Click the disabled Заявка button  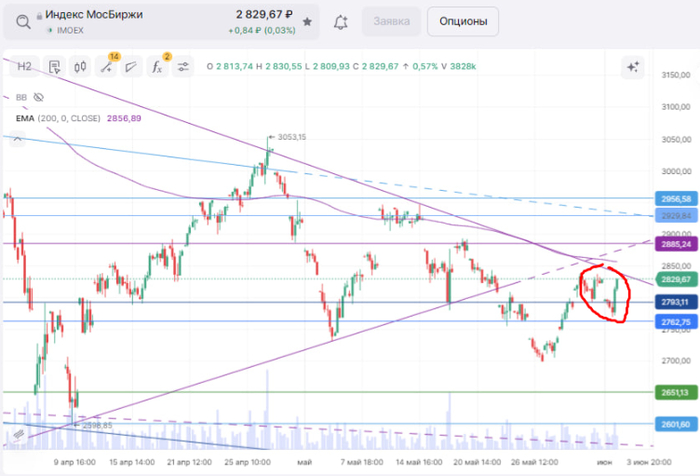(x=391, y=21)
